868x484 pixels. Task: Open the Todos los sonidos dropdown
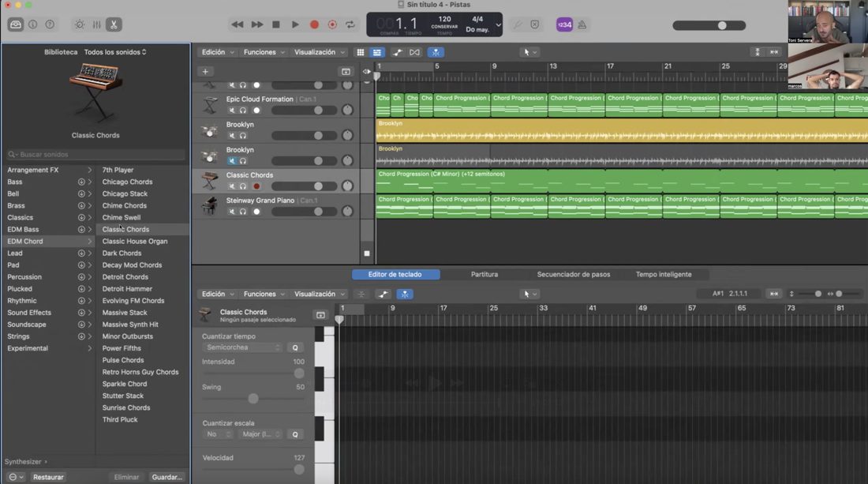coord(115,52)
